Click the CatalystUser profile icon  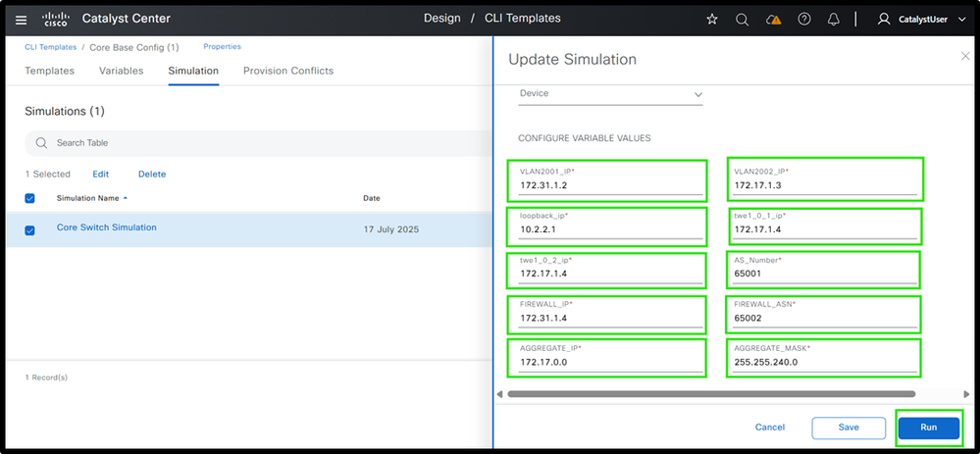pyautogui.click(x=884, y=20)
